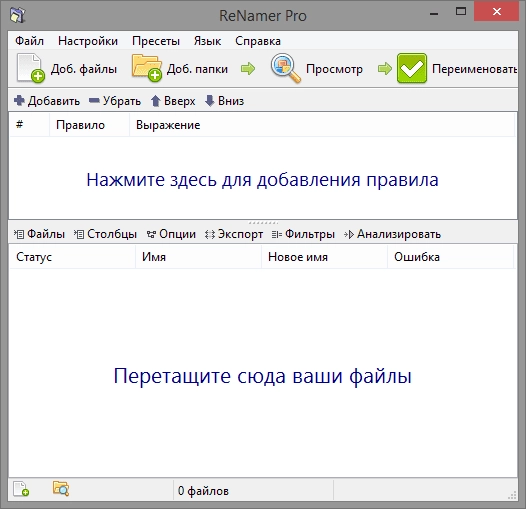Open the Пресеты menu

156,41
